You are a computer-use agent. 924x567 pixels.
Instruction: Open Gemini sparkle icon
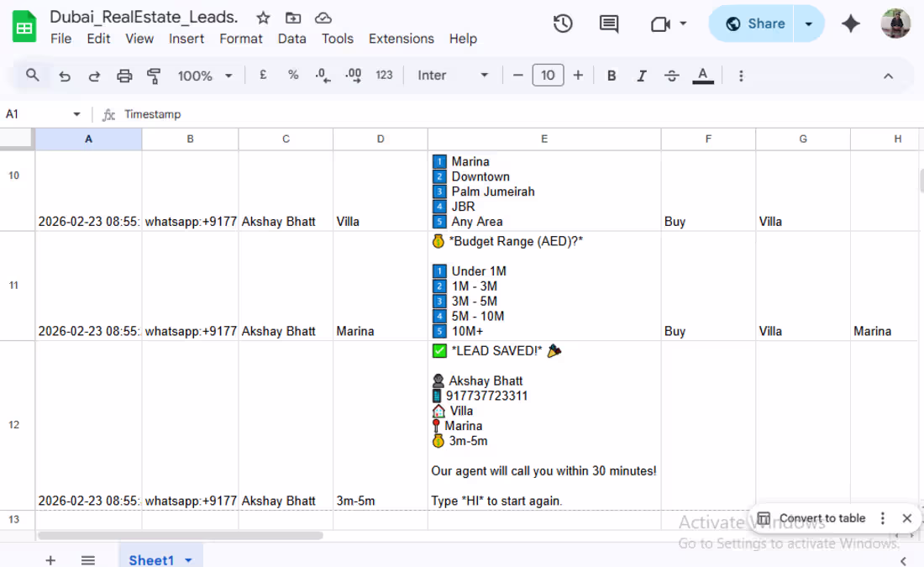pyautogui.click(x=850, y=24)
